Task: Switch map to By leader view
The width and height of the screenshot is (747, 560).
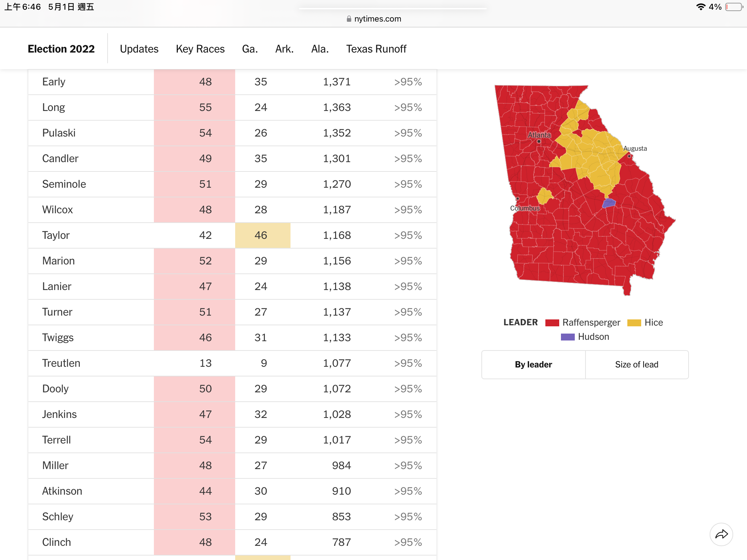Action: (x=533, y=365)
